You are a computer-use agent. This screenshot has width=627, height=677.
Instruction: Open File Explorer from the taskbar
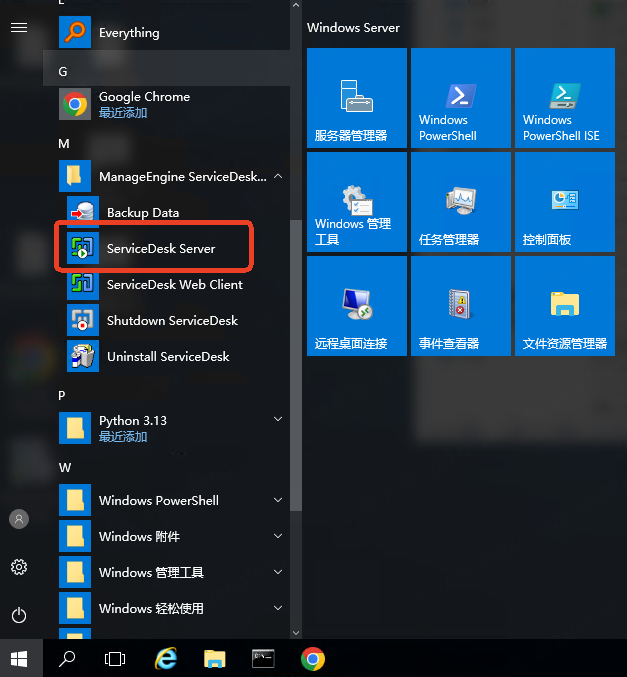[x=215, y=659]
